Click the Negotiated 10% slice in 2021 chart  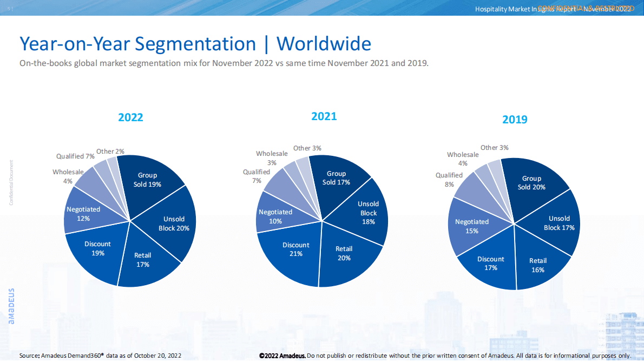coord(275,216)
